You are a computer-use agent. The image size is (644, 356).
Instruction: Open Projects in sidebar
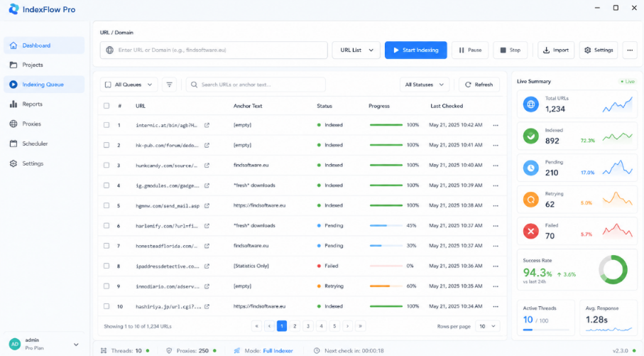point(44,65)
